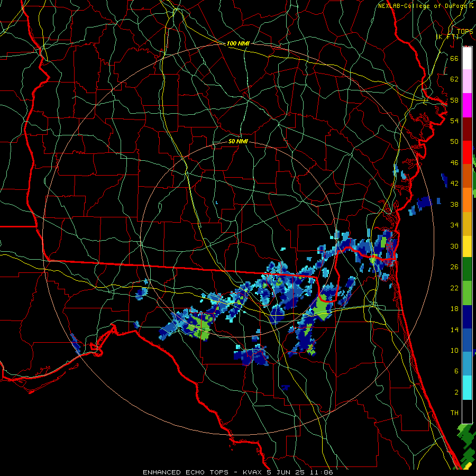Click the 50 NMI range ring label
This screenshot has height=476, width=476.
[238, 141]
